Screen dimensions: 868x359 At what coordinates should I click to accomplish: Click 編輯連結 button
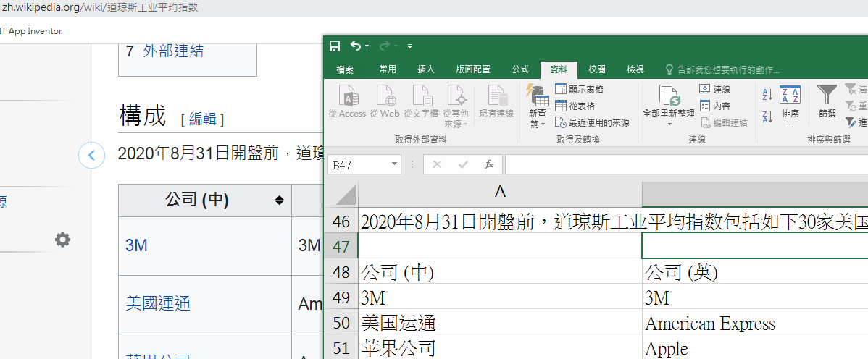(x=724, y=123)
